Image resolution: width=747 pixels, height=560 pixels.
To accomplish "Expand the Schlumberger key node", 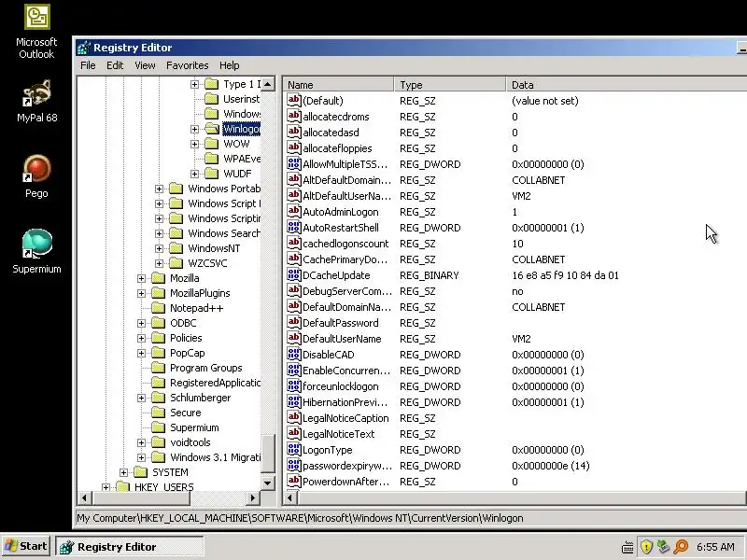I will pos(142,398).
